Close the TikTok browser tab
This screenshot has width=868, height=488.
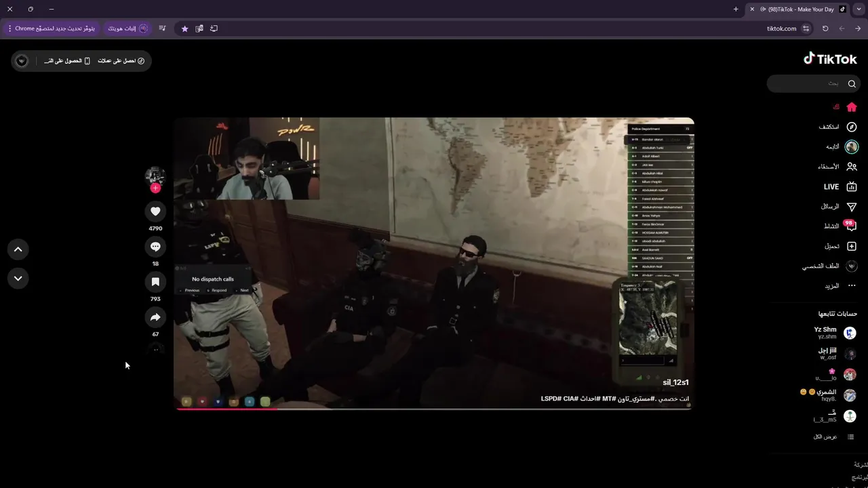point(752,9)
